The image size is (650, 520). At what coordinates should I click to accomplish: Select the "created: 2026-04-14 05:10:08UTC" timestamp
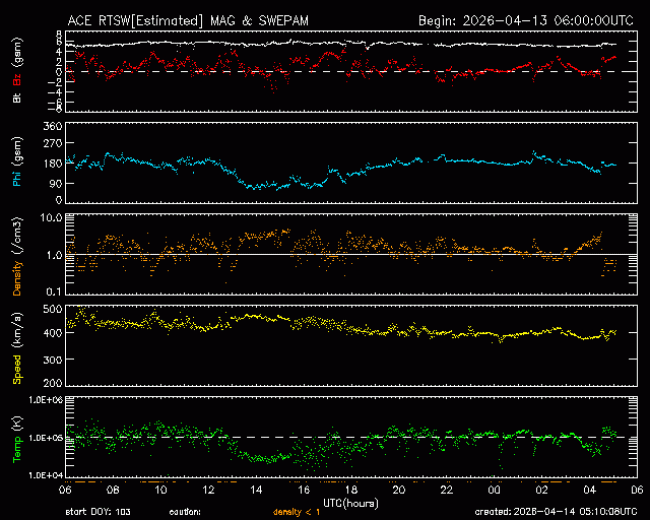[x=556, y=512]
